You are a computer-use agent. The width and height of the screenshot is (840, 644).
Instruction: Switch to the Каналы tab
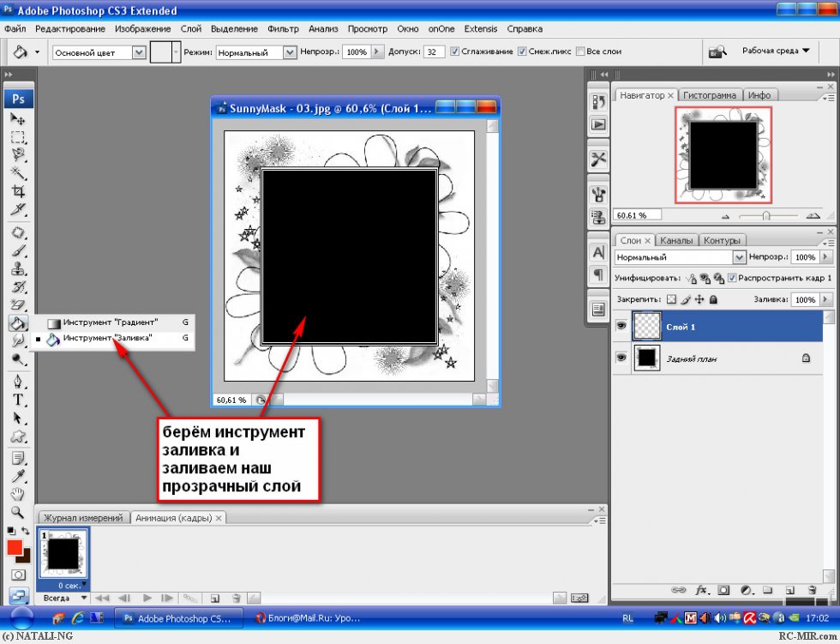(676, 241)
